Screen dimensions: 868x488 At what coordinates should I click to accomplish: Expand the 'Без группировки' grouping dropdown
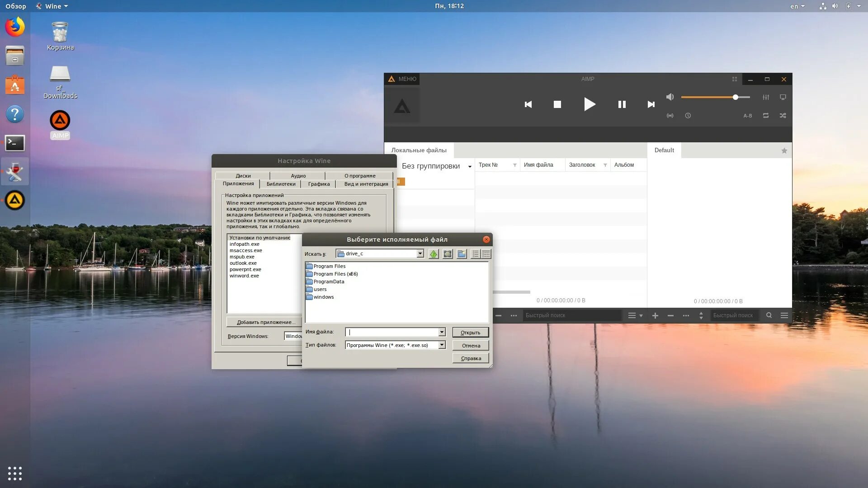tap(469, 167)
